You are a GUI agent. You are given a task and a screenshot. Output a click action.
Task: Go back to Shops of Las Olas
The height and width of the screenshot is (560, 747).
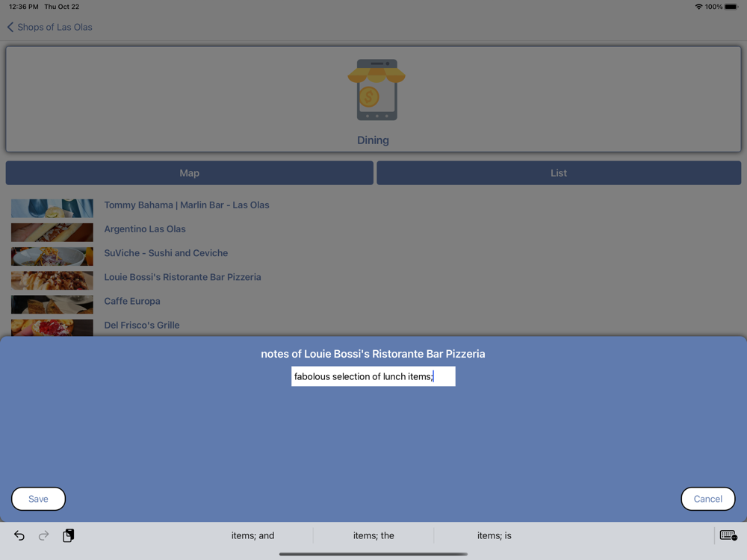tap(49, 27)
